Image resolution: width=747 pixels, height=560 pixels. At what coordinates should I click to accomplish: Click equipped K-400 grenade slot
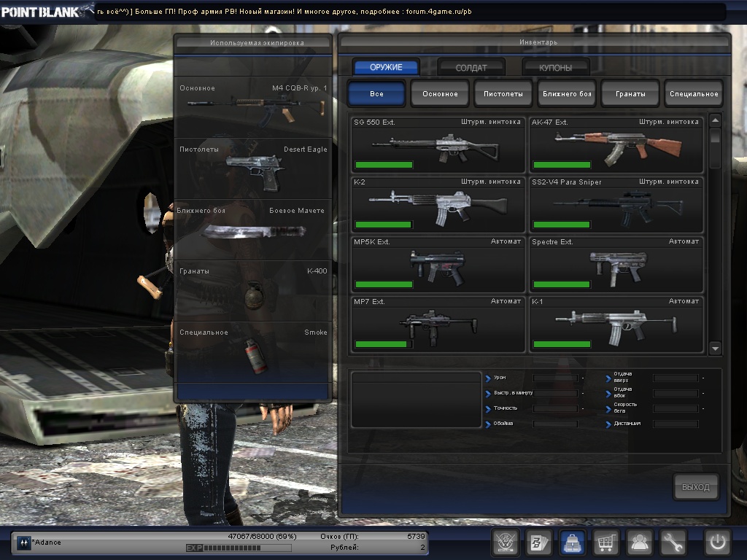[253, 290]
